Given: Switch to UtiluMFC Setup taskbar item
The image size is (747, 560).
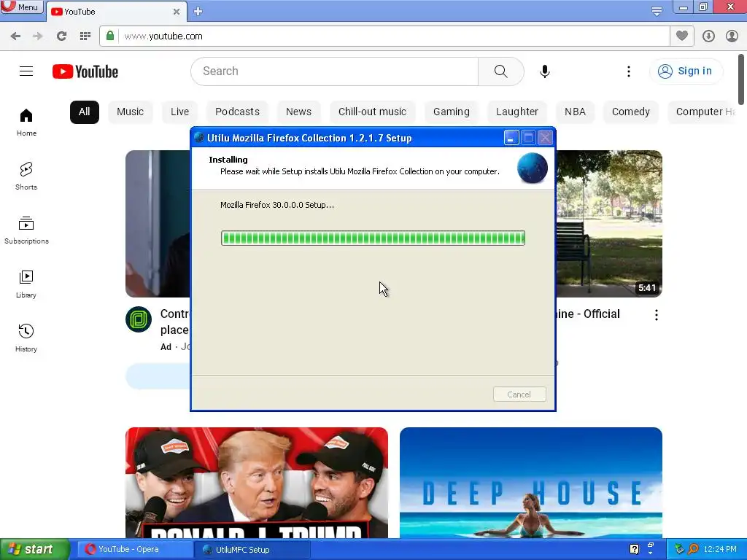Looking at the screenshot, I should 252,549.
